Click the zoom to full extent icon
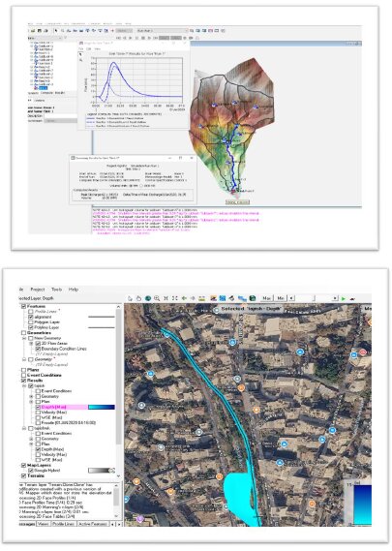Screen dimensions: 392x551 click(x=174, y=298)
